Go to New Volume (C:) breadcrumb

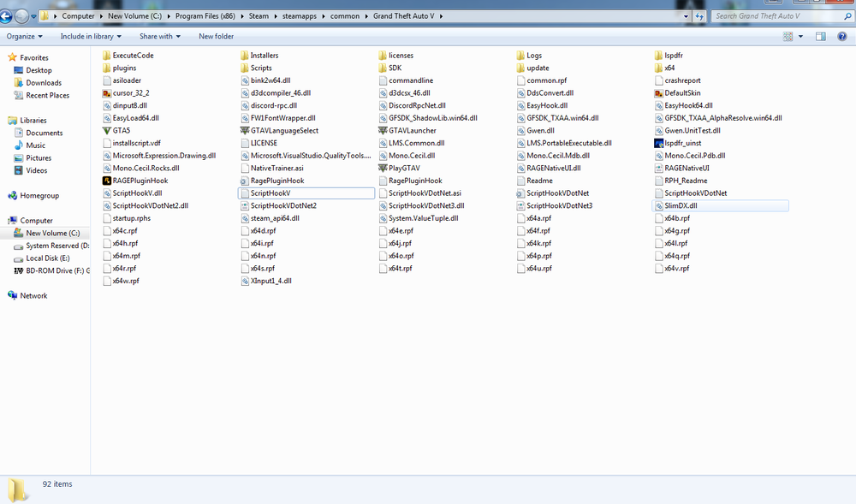point(134,16)
